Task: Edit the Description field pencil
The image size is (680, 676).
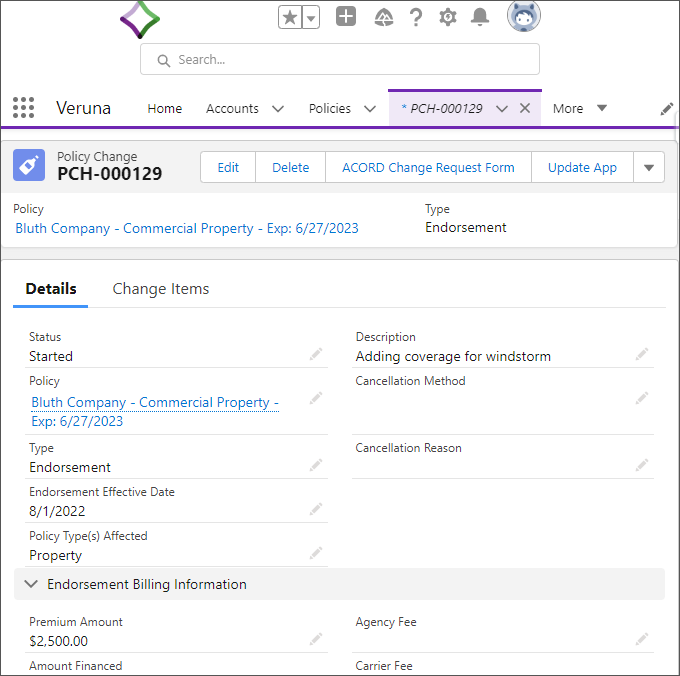Action: click(x=642, y=354)
